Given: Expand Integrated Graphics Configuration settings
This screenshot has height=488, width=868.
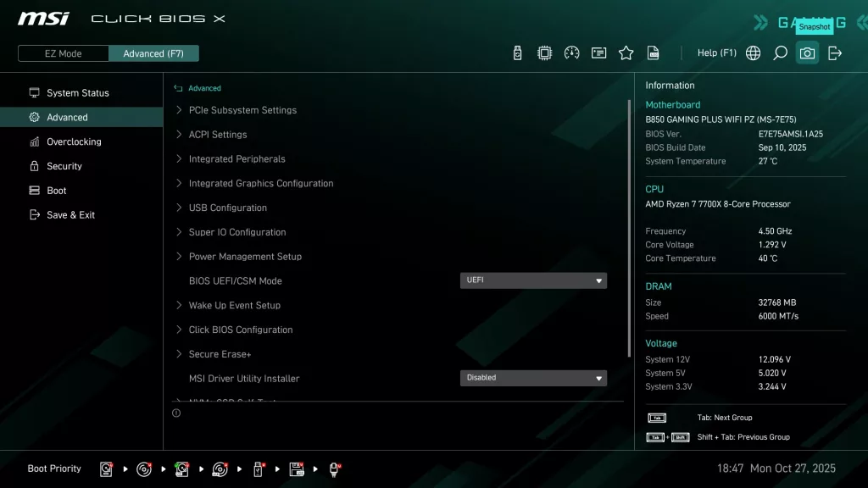Looking at the screenshot, I should (x=260, y=183).
